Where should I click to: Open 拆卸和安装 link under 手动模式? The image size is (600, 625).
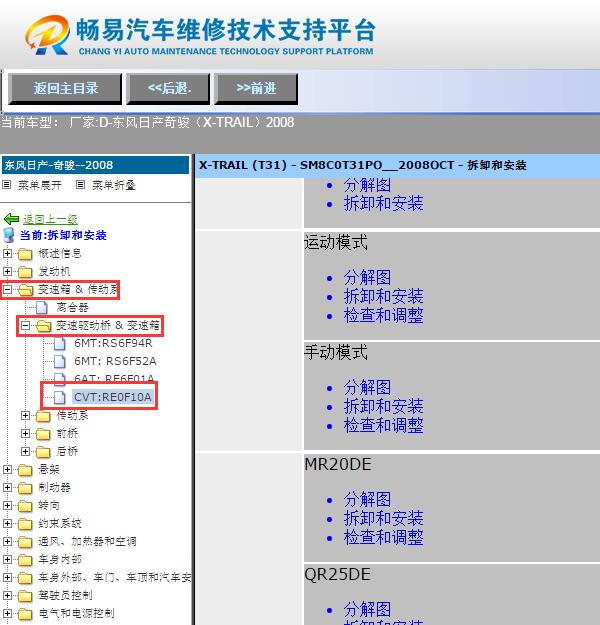pyautogui.click(x=384, y=406)
